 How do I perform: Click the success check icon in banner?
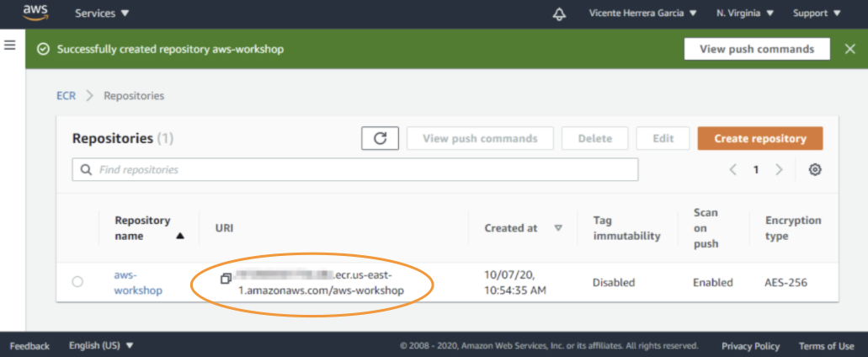(43, 50)
